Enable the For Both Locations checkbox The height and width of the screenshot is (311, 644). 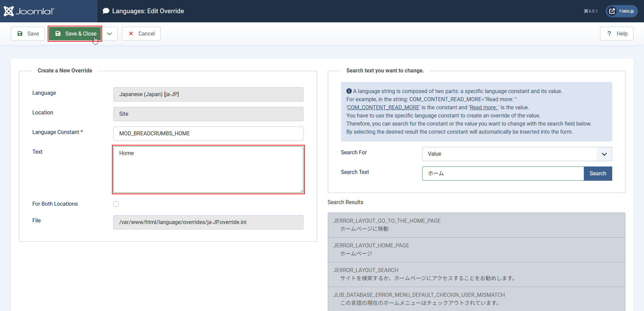point(116,204)
